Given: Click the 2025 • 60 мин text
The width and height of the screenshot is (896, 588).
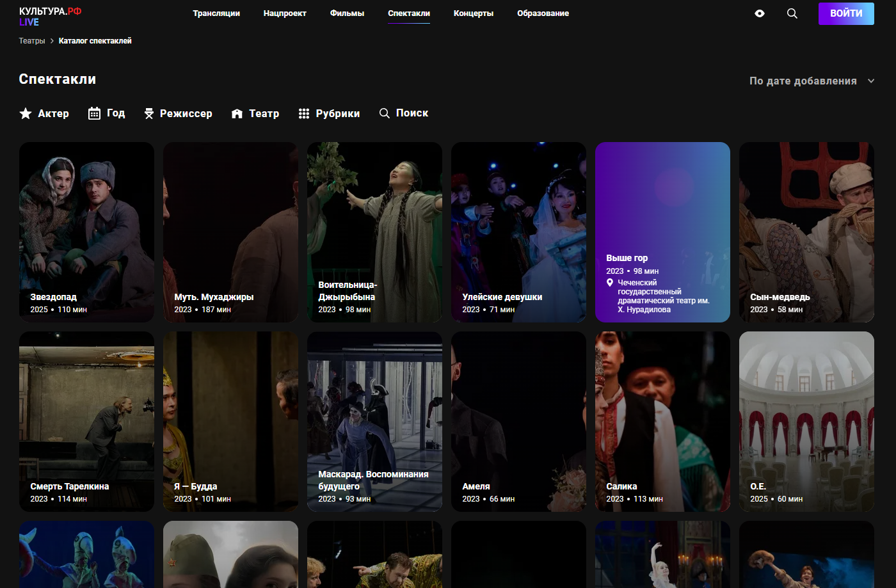Looking at the screenshot, I should 776,499.
